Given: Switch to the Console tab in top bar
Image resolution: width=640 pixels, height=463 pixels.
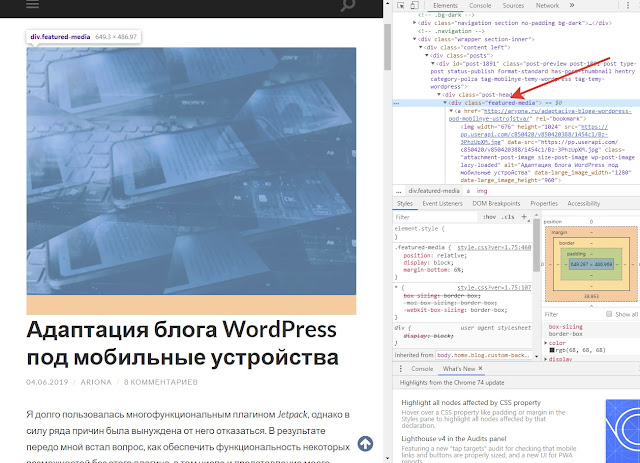Looking at the screenshot, I should pyautogui.click(x=480, y=5).
